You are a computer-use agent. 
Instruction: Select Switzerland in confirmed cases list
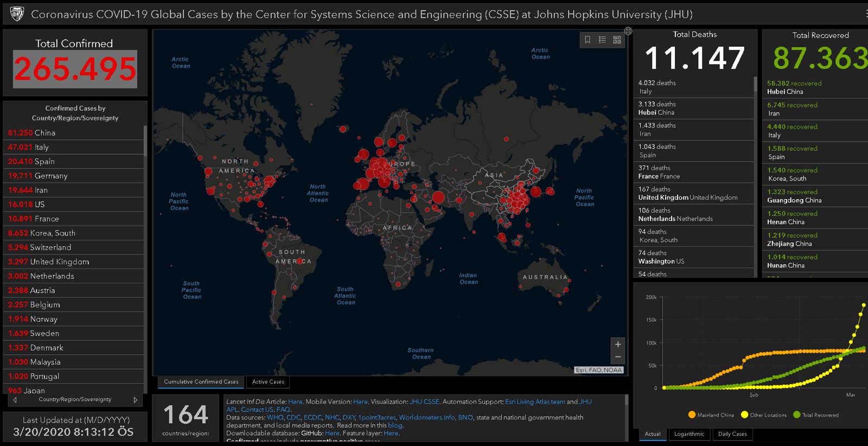73,247
